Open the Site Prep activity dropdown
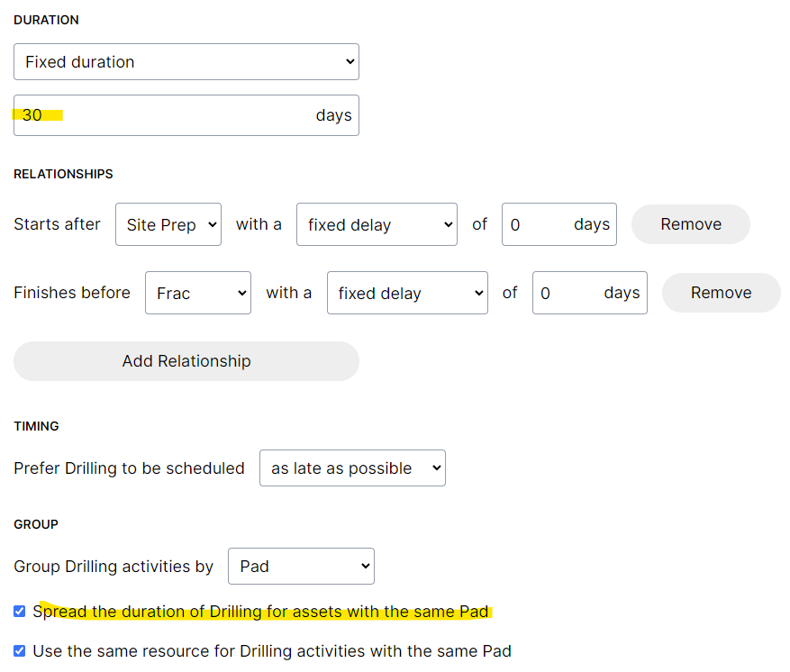Screen dimensions: 790x672 168,224
